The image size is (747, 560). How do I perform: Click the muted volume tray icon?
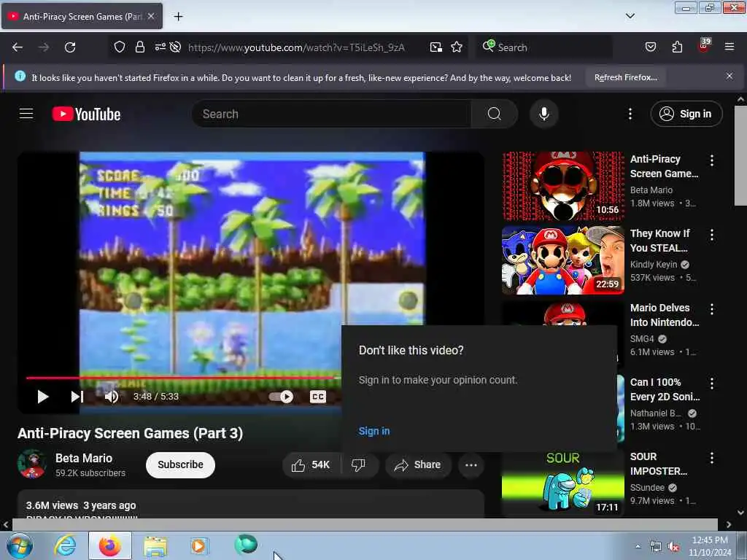tap(673, 547)
